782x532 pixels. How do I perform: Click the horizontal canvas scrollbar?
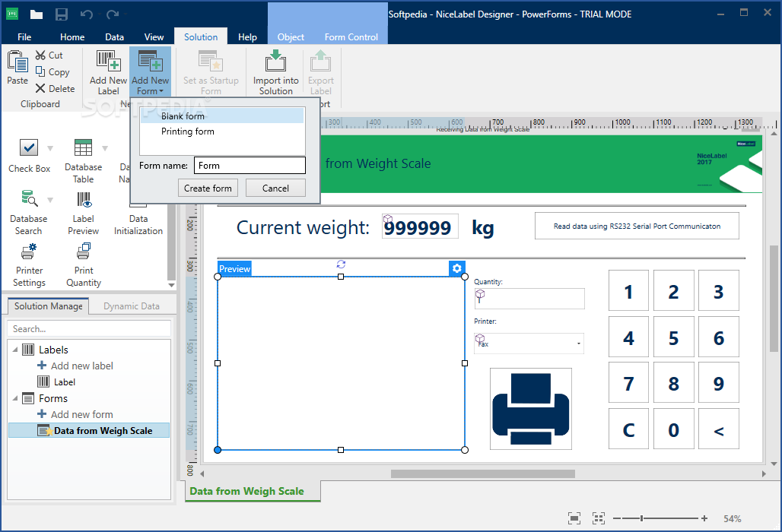pyautogui.click(x=483, y=473)
